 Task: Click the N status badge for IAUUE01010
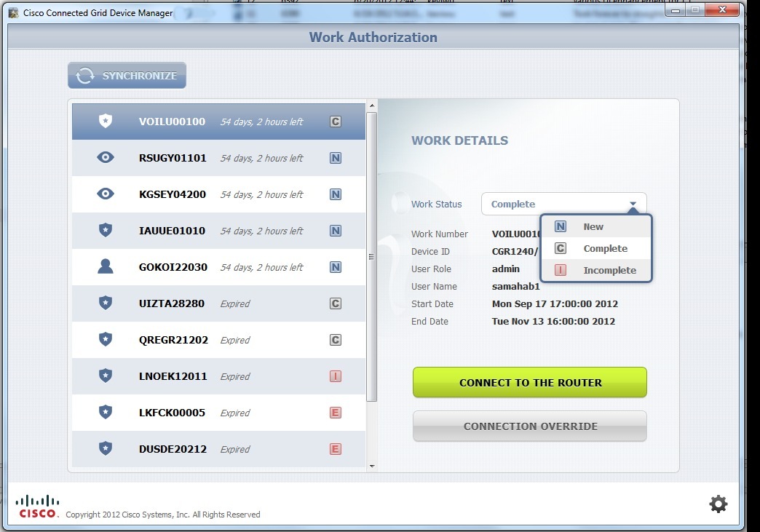pos(336,231)
